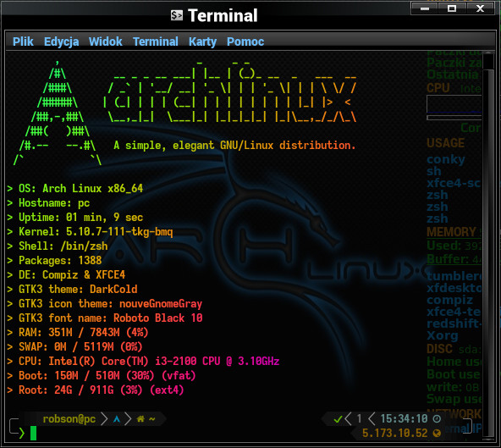Click the robson@pc prompt text
This screenshot has width=501, height=448.
[69, 419]
